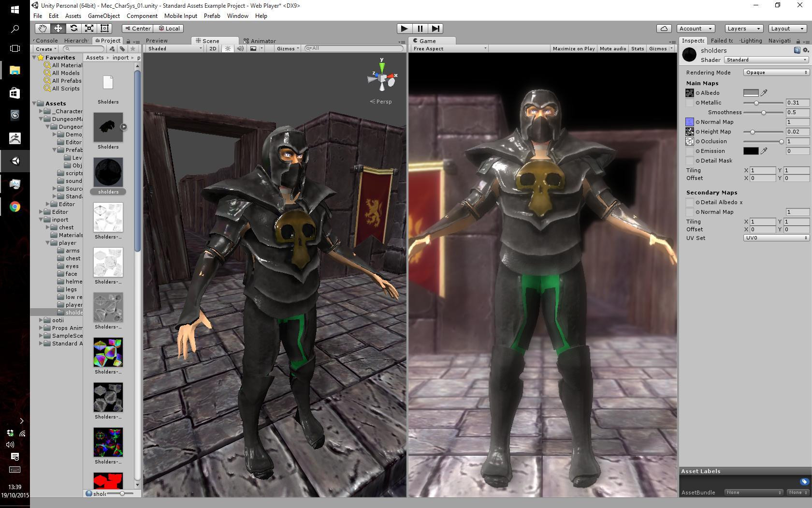Toggle scene lighting sun icon
Viewport: 812px width, 508px height.
click(228, 48)
